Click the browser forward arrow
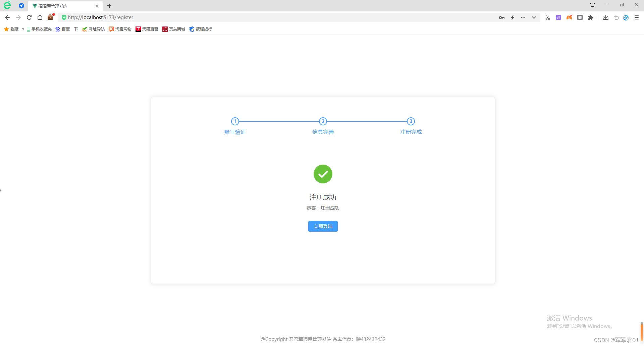This screenshot has width=644, height=346. click(x=18, y=17)
